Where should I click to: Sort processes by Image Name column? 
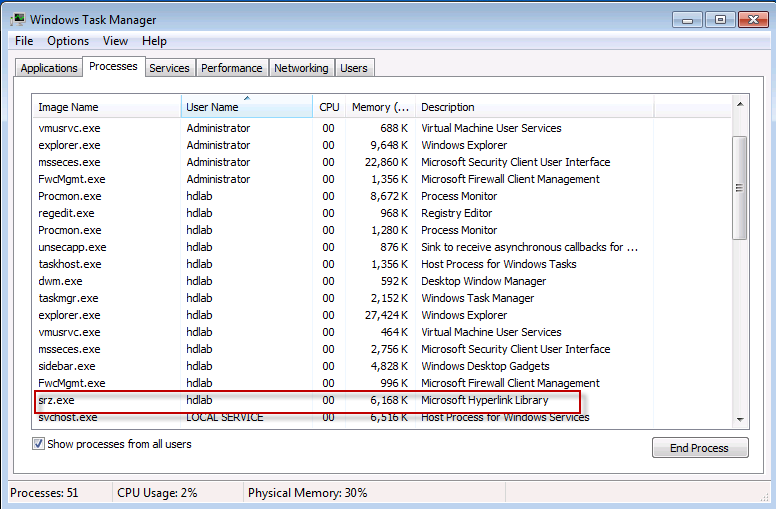coord(68,107)
